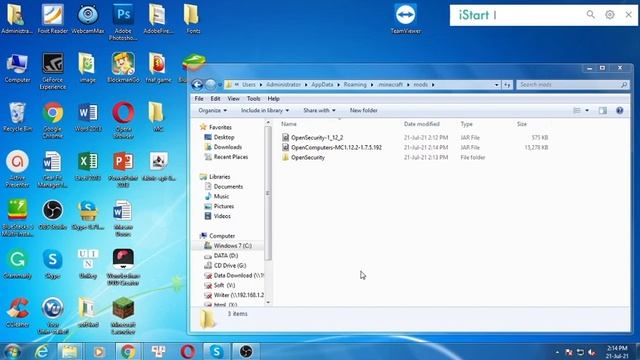Select Recent Places in navigation pane

click(231, 157)
